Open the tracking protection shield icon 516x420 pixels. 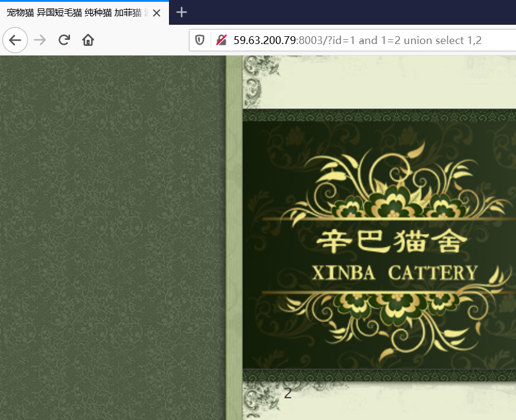[x=200, y=40]
